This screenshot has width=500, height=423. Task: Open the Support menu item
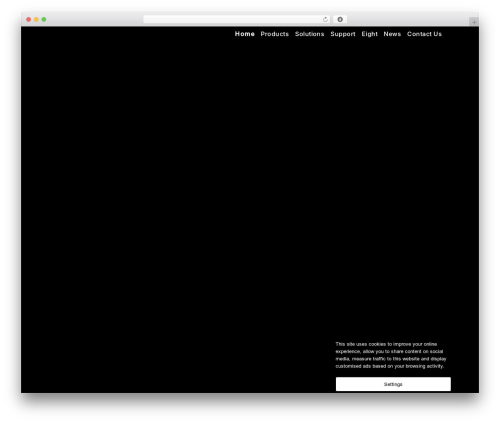[x=343, y=34]
